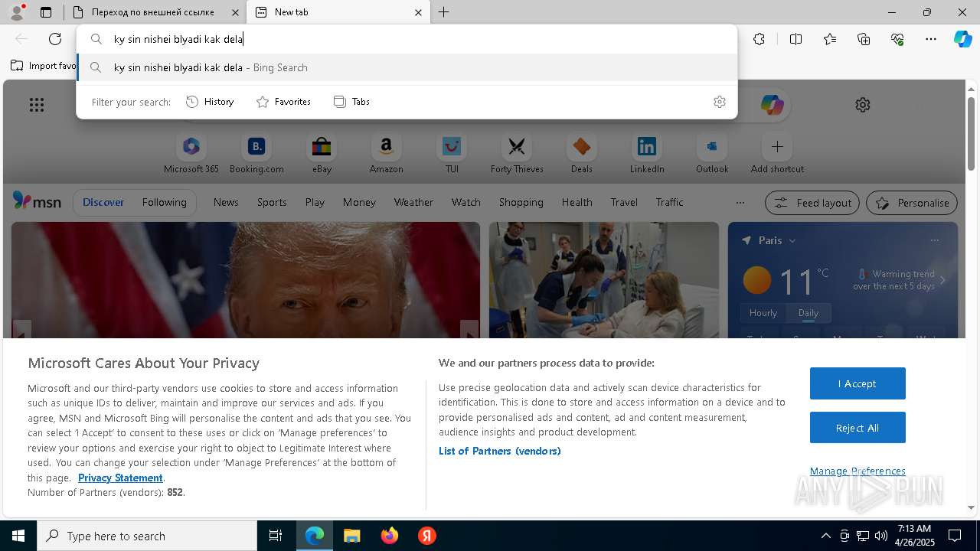Open the Collections icon
The image size is (980, 551).
[x=864, y=39]
